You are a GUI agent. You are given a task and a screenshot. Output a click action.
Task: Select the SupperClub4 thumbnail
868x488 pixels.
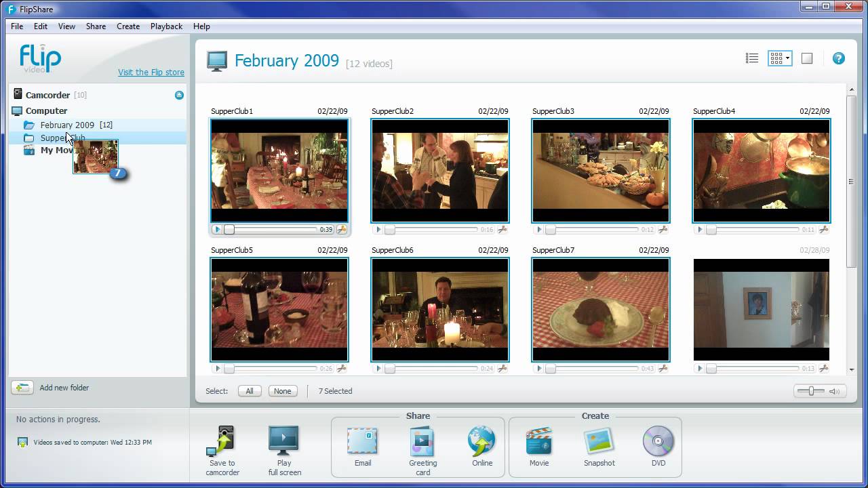[x=762, y=171]
